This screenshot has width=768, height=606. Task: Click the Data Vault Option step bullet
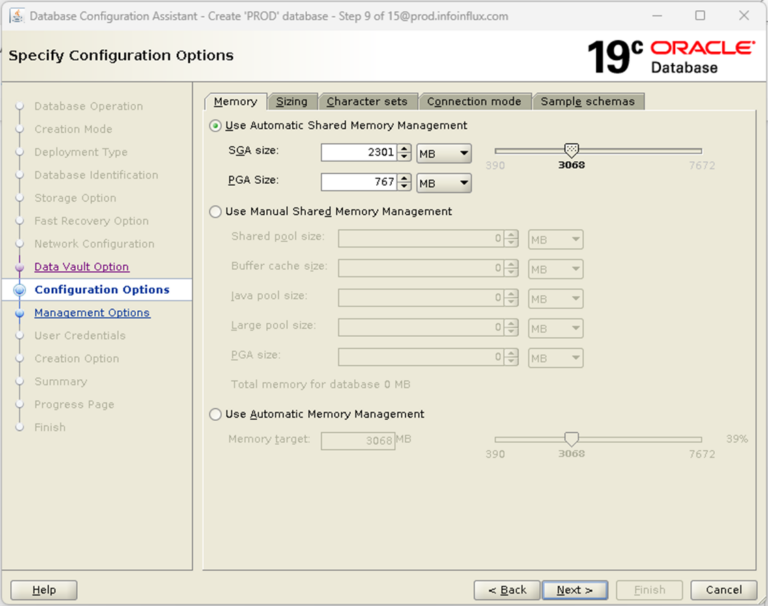point(20,267)
